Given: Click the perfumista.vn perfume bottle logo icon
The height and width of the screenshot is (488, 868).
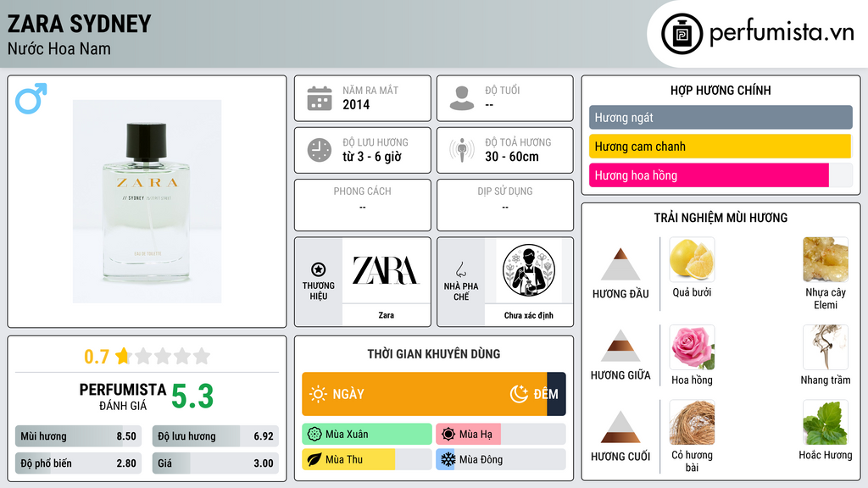Looking at the screenshot, I should [682, 34].
